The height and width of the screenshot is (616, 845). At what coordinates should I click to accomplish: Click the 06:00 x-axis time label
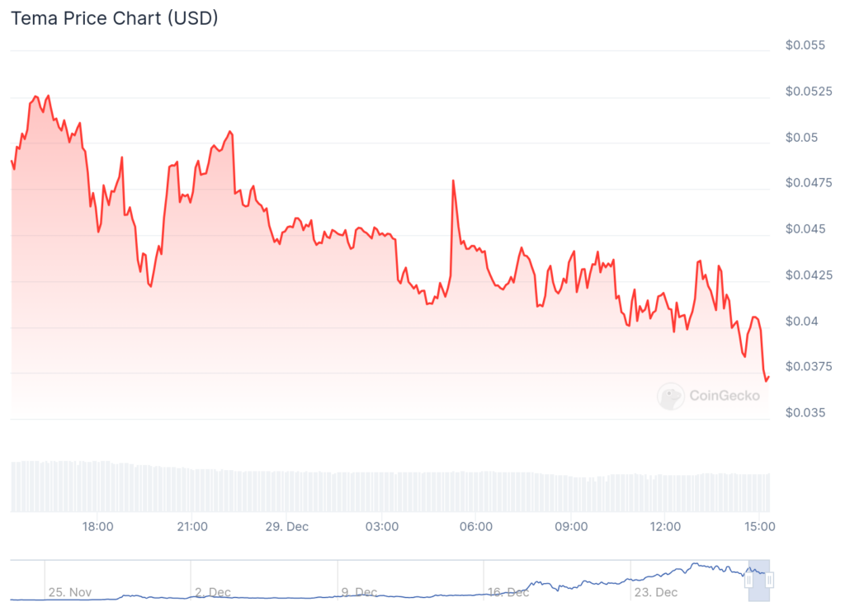(476, 526)
